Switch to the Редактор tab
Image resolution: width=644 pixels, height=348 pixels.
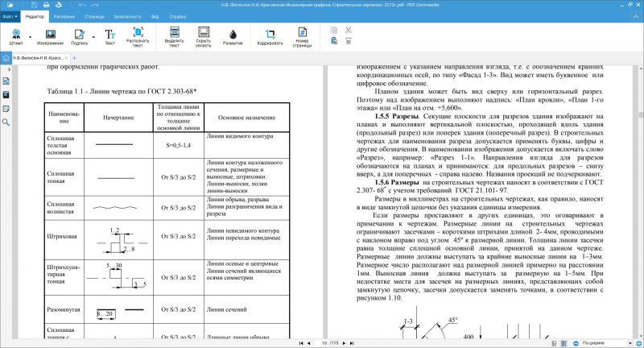[x=35, y=17]
